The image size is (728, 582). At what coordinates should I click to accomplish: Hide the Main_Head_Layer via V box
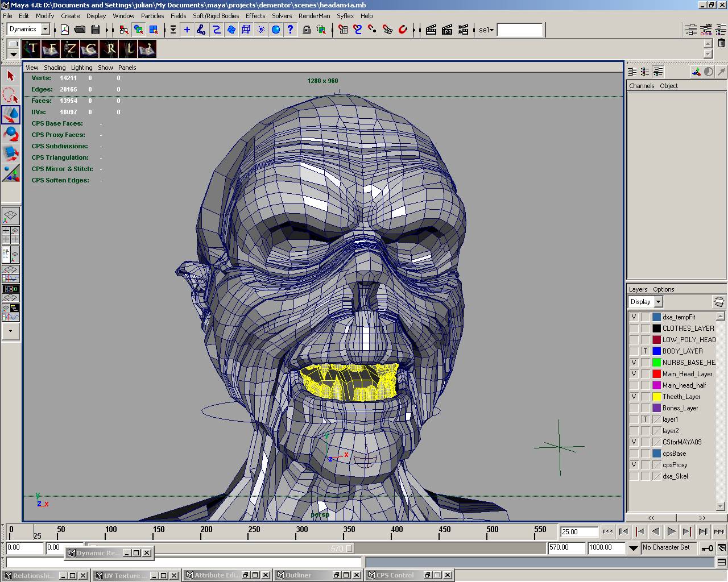tap(634, 374)
